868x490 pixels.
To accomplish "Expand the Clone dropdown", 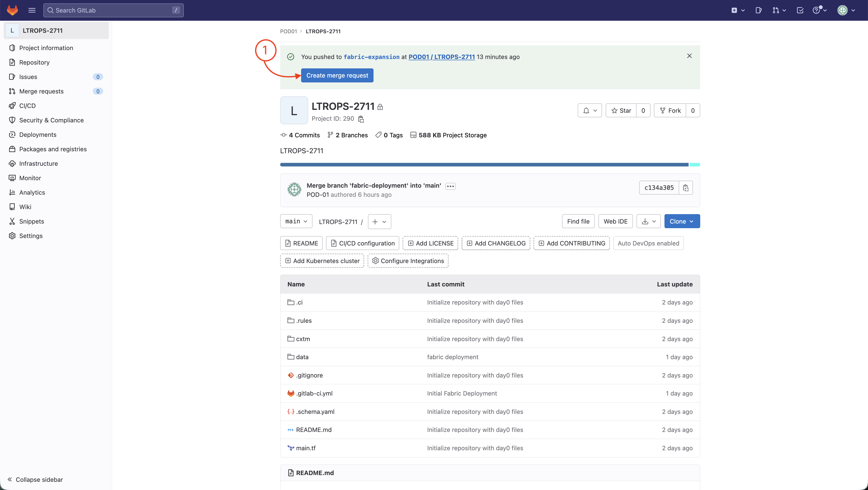I will pyautogui.click(x=682, y=221).
